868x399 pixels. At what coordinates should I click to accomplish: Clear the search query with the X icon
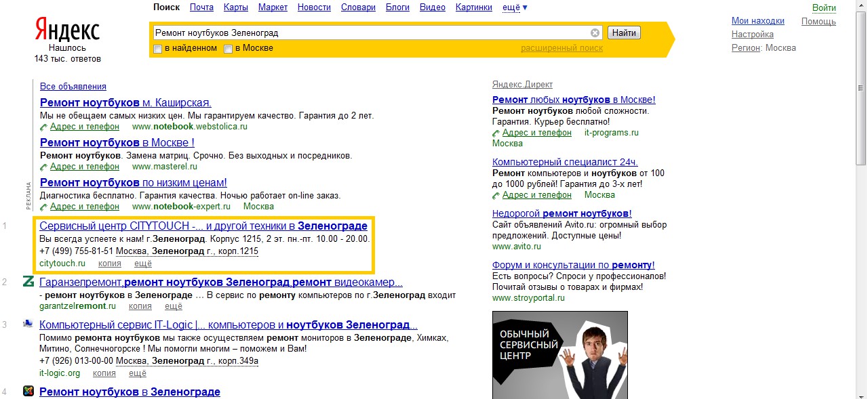(595, 33)
